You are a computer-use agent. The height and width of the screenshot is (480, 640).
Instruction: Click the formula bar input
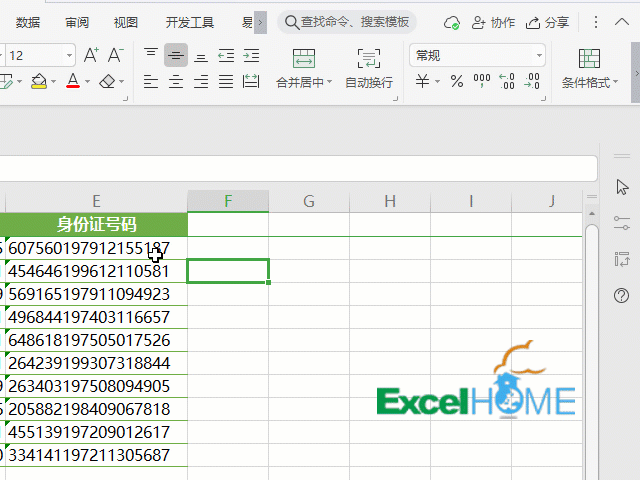tap(298, 168)
